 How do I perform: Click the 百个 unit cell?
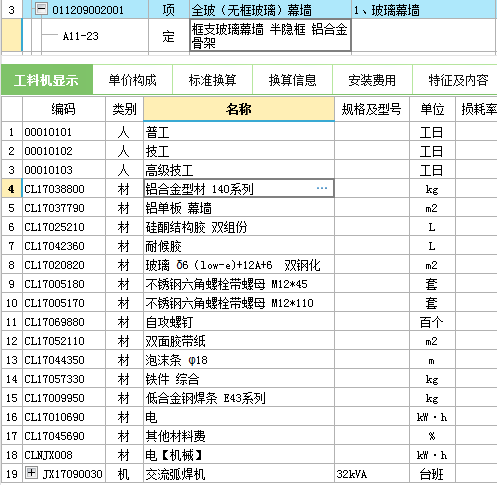pos(432,322)
